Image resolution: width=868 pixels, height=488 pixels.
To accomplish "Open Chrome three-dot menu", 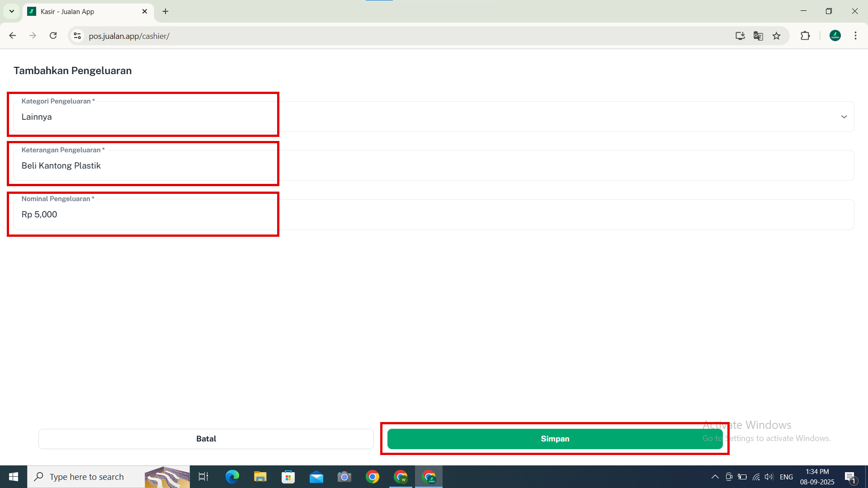I will (855, 36).
